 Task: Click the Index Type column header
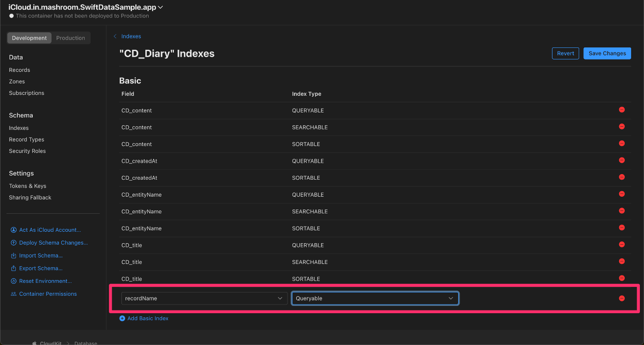tap(306, 94)
